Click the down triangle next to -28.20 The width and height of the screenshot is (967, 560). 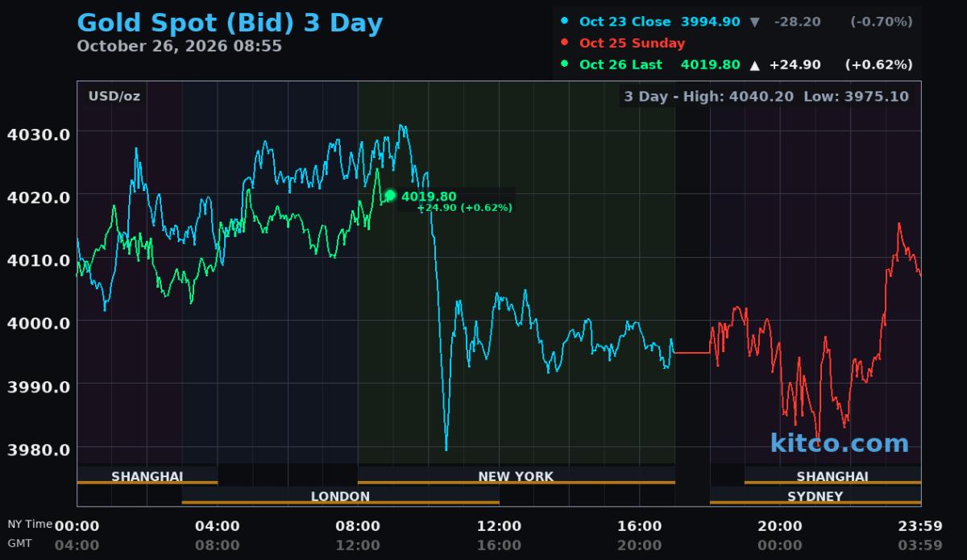[754, 22]
